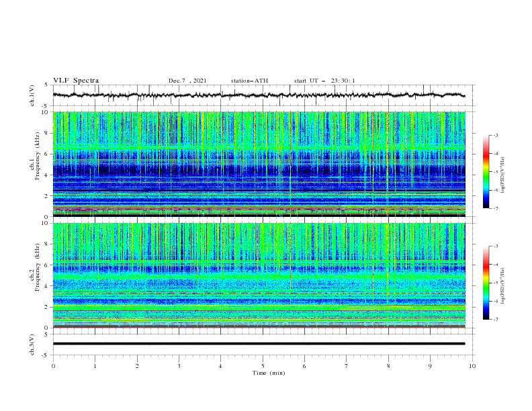Click the "ch.3(V)" axis label
Image resolution: width=532 pixels, height=411 pixels.
coord(32,345)
